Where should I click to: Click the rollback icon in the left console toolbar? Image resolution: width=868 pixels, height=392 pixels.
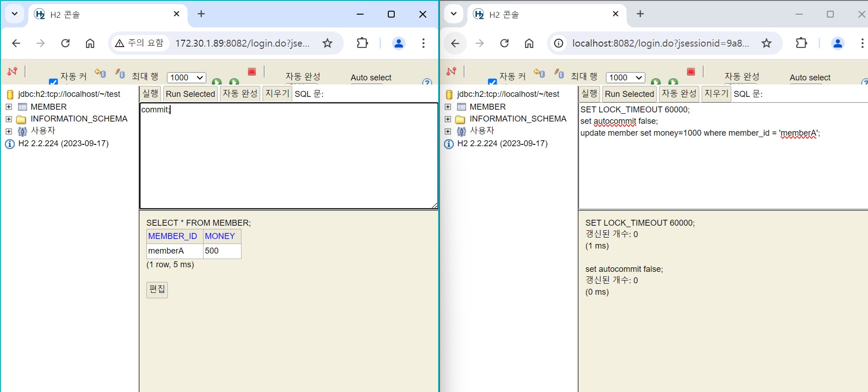100,73
